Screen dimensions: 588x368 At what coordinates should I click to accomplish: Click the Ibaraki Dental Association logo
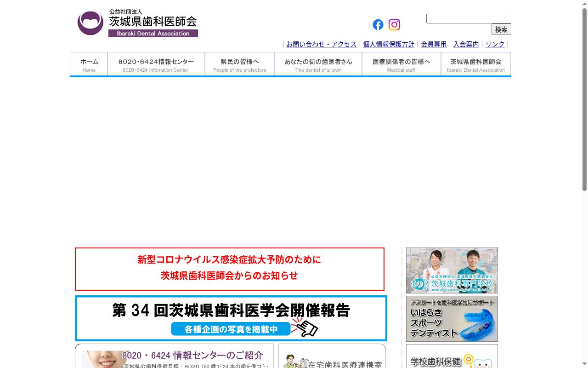[x=137, y=23]
